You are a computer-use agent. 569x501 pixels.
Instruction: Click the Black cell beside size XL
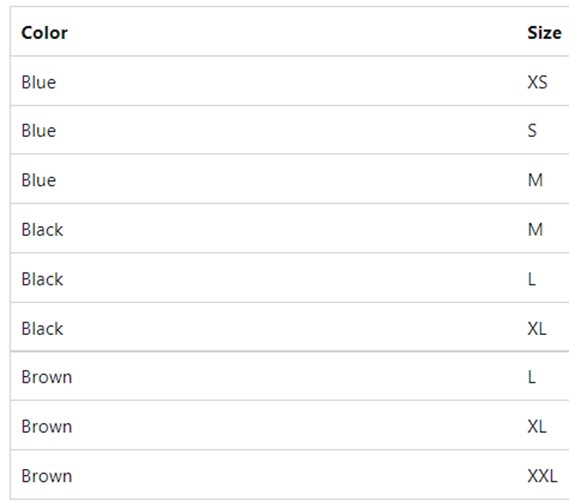42,328
